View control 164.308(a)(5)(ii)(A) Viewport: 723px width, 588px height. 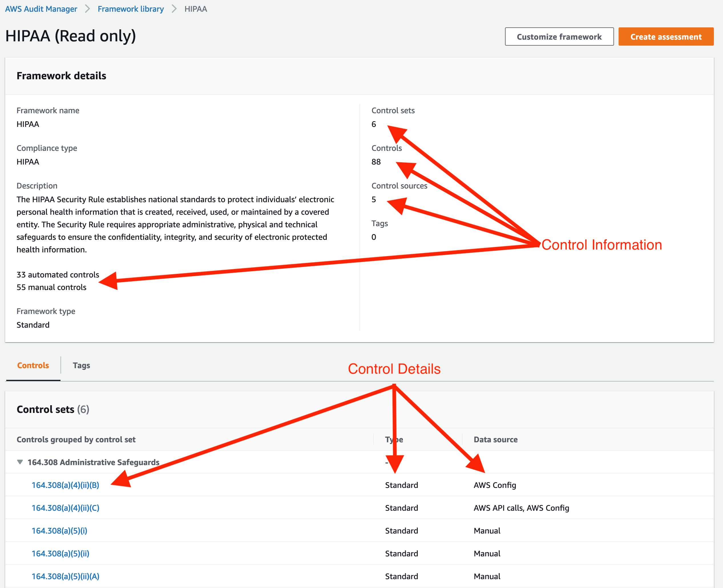pyautogui.click(x=65, y=576)
